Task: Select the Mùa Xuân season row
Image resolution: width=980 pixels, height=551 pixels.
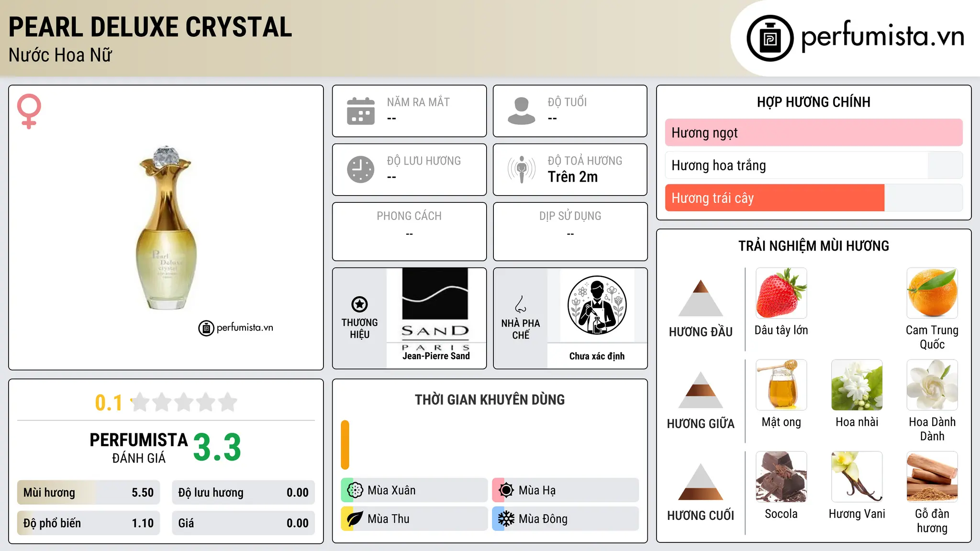Action: click(414, 490)
